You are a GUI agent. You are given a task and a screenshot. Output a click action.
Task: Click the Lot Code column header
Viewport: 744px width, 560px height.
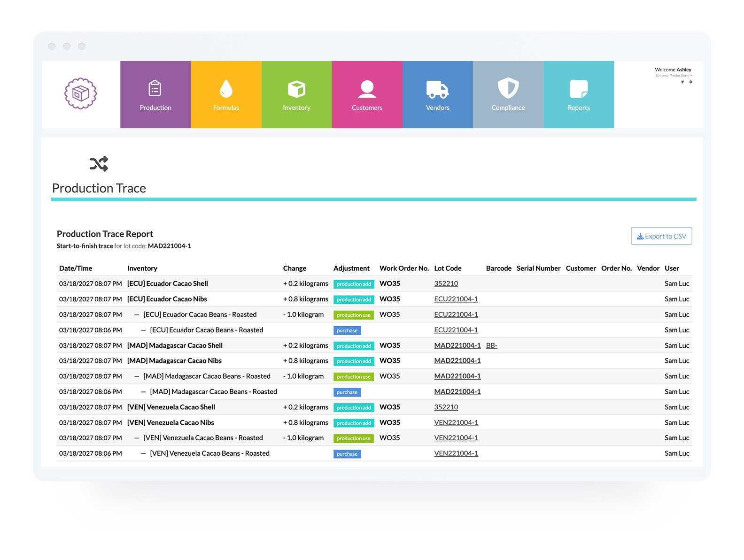[x=448, y=268]
